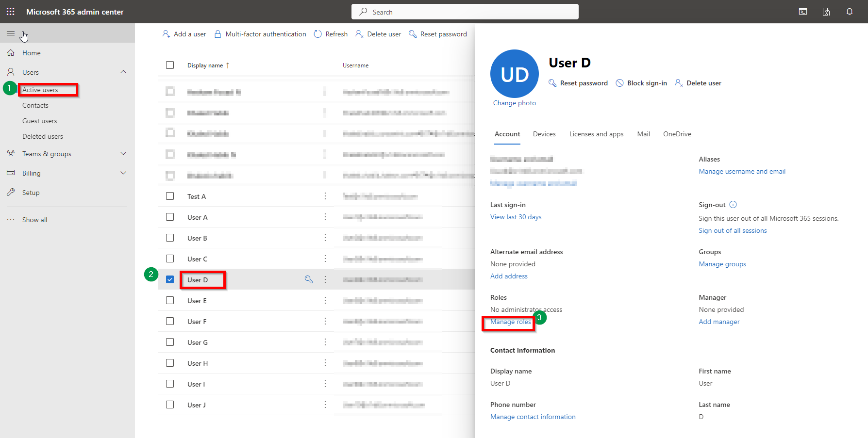The width and height of the screenshot is (868, 438).
Task: Collapse the Users section chevron
Action: [x=123, y=72]
